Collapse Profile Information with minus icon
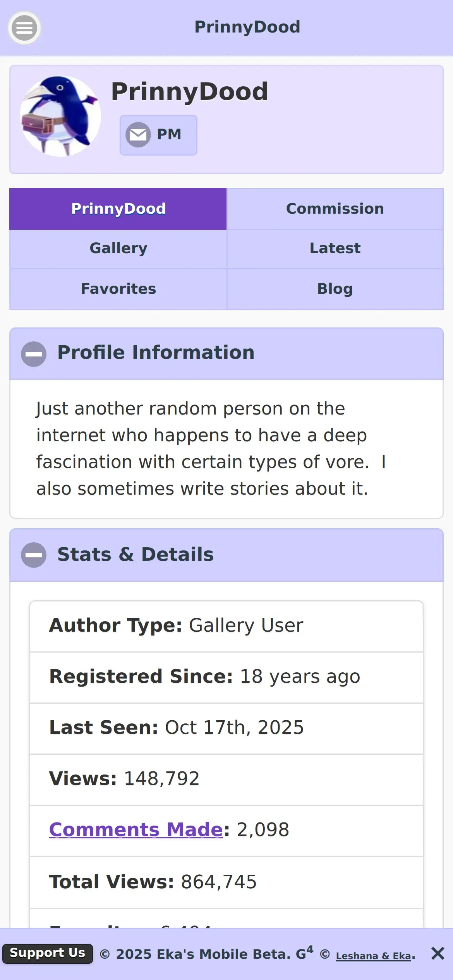The height and width of the screenshot is (980, 453). pyautogui.click(x=34, y=354)
